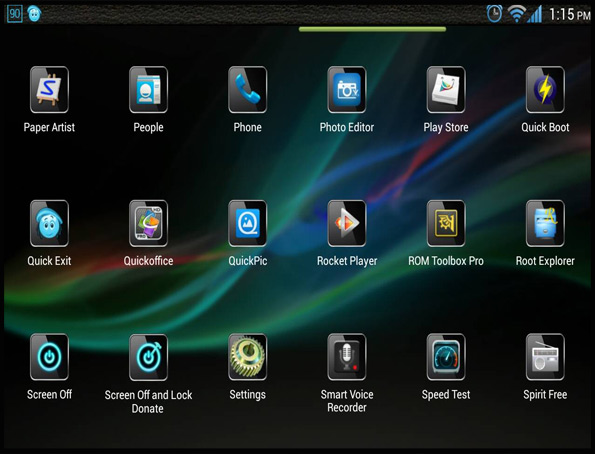Click the "Quickoffice" label
Viewport: 595px width, 454px height.
tap(148, 261)
